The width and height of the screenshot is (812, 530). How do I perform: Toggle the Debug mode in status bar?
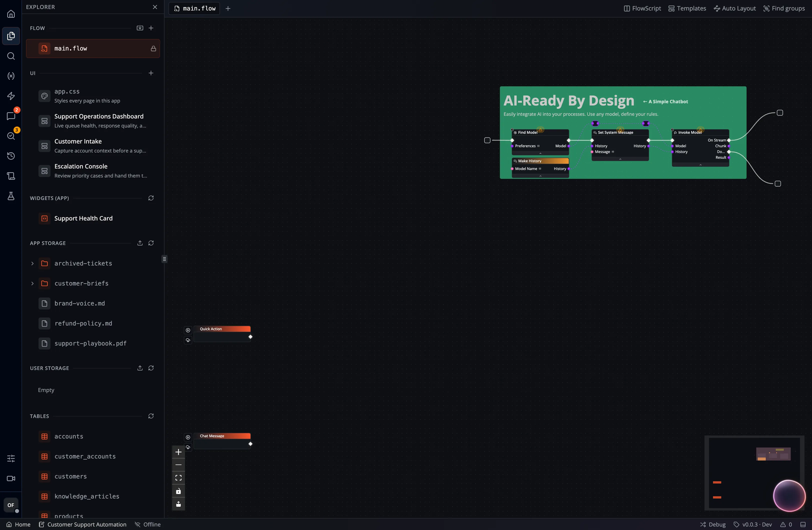pos(713,524)
